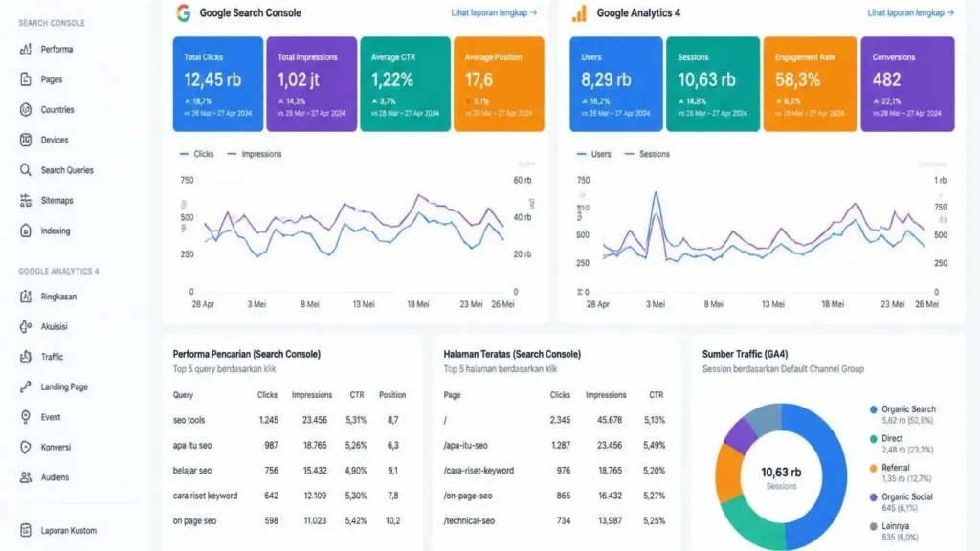Toggle the Impressions legend series
Image resolution: width=980 pixels, height=551 pixels.
(x=255, y=154)
